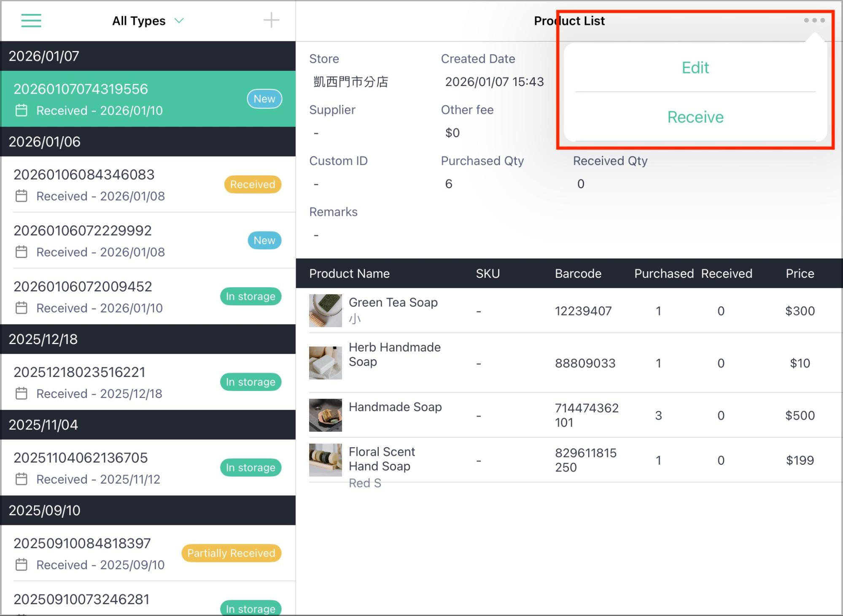Choose Edit from the popup menu
This screenshot has height=616, width=843.
(695, 67)
